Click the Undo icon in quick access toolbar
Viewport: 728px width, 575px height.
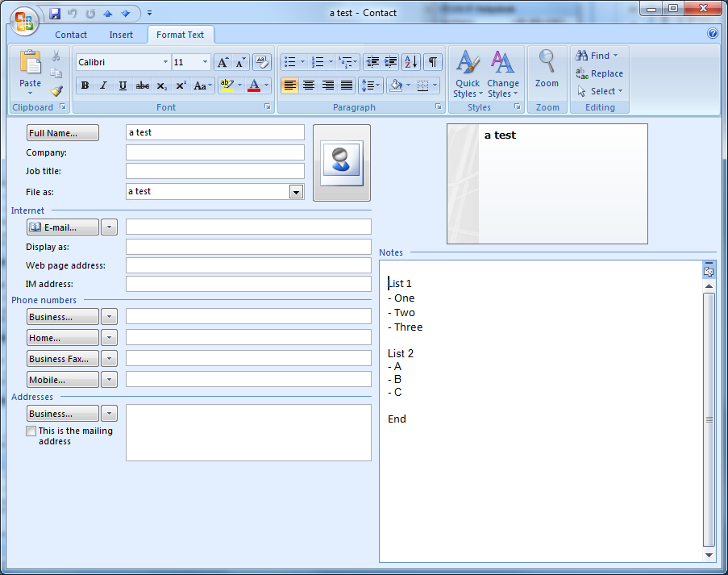72,14
